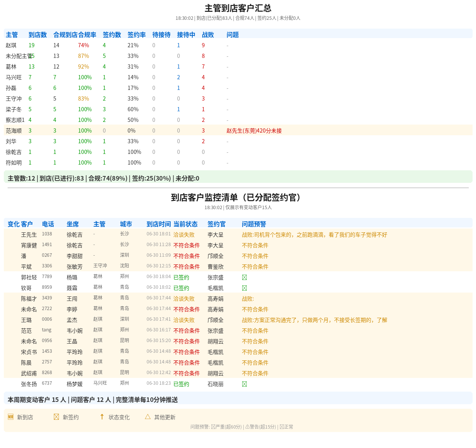Select the 当前状态 column header
476x448 pixels.
pyautogui.click(x=185, y=224)
